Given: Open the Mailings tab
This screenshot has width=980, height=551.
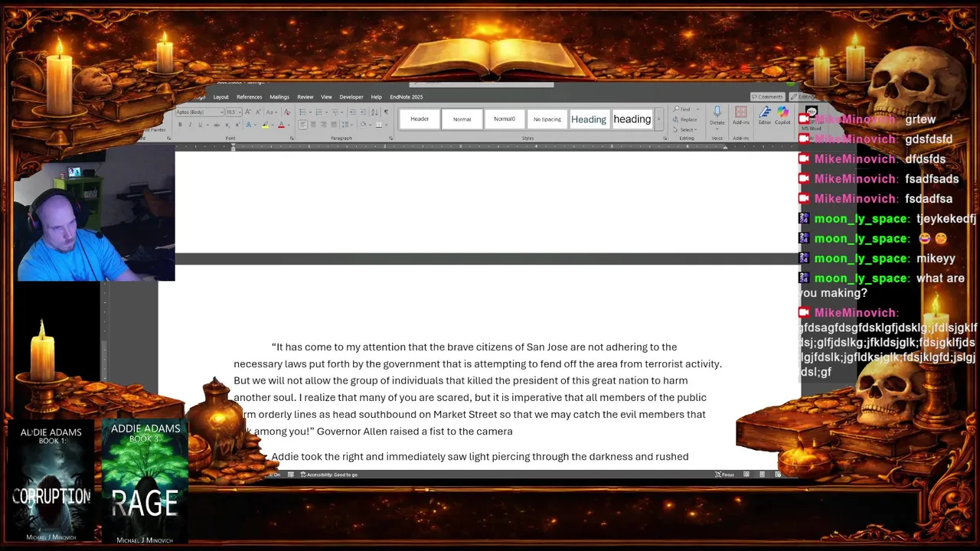Looking at the screenshot, I should (x=279, y=97).
